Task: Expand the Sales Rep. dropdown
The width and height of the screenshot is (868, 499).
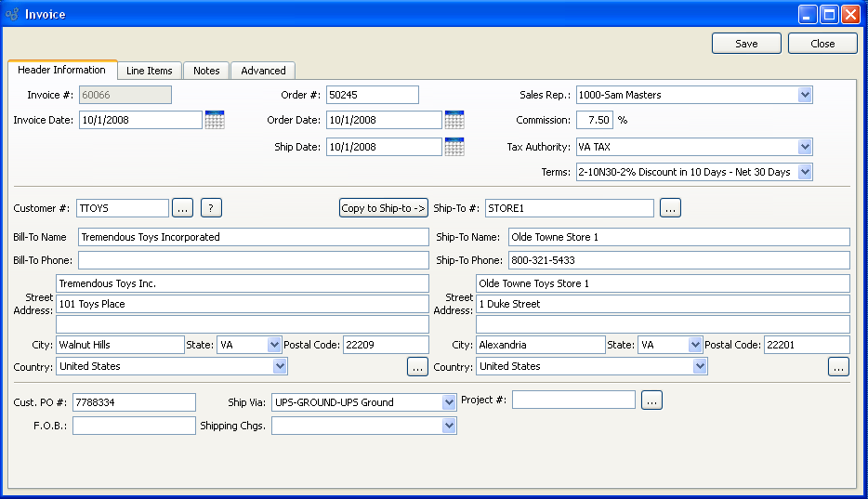Action: 805,95
